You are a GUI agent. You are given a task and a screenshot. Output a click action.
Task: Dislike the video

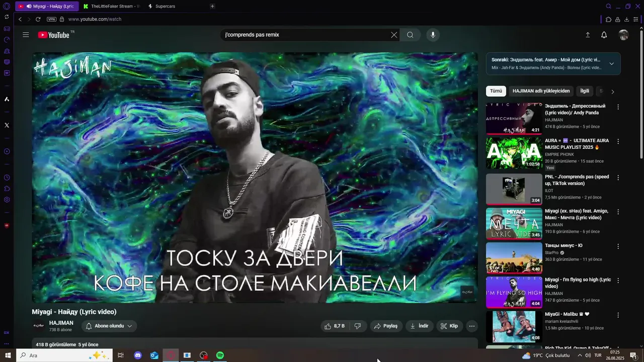pyautogui.click(x=358, y=326)
